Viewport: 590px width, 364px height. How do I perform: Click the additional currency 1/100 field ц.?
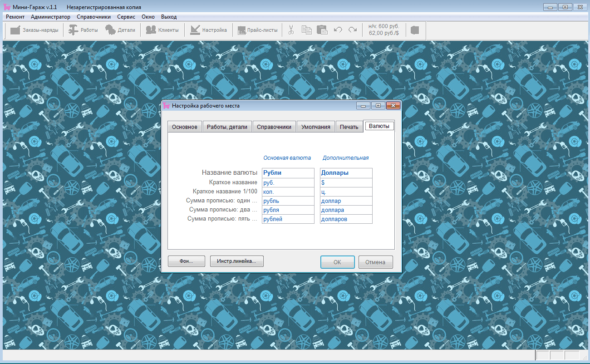(346, 192)
